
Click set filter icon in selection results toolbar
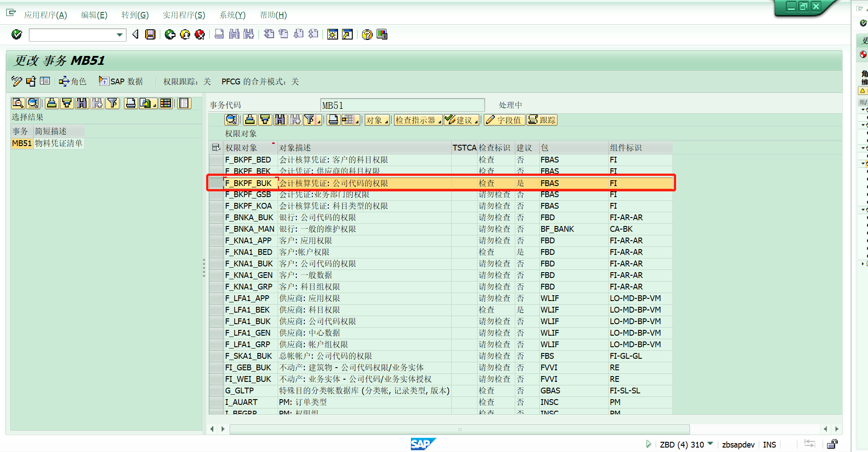(113, 103)
